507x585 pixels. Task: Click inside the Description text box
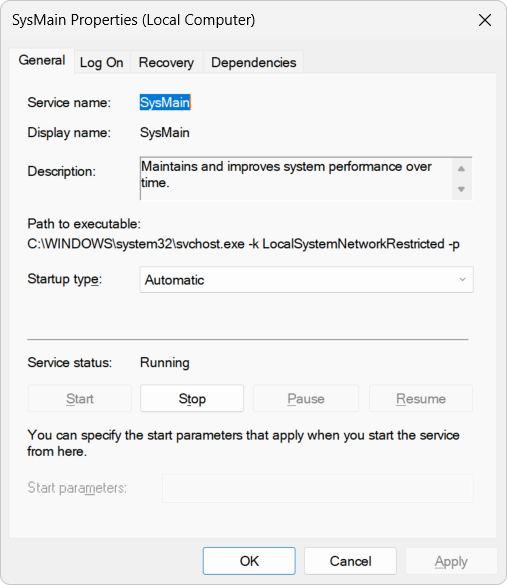pos(296,179)
